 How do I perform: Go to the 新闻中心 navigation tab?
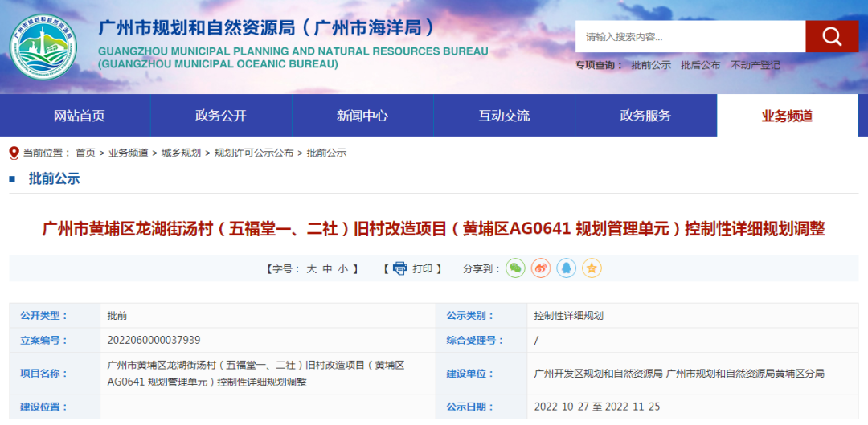[x=362, y=116]
